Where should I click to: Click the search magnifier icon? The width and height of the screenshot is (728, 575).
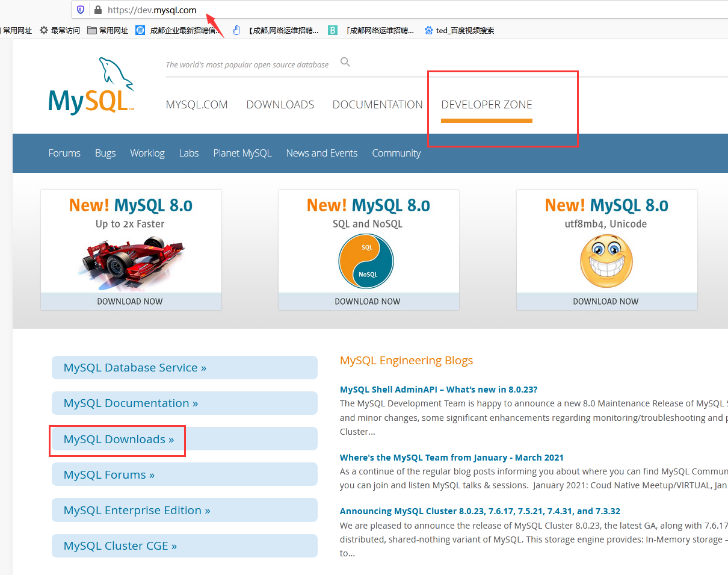345,62
